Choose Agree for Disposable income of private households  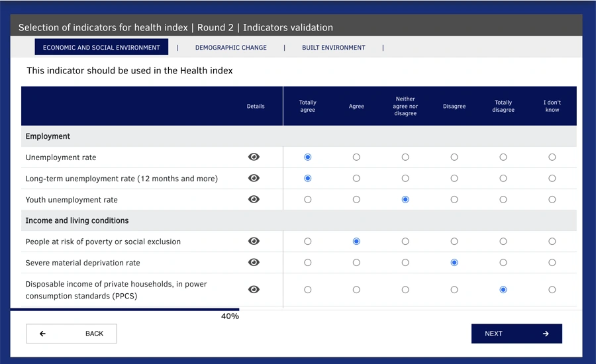click(356, 289)
